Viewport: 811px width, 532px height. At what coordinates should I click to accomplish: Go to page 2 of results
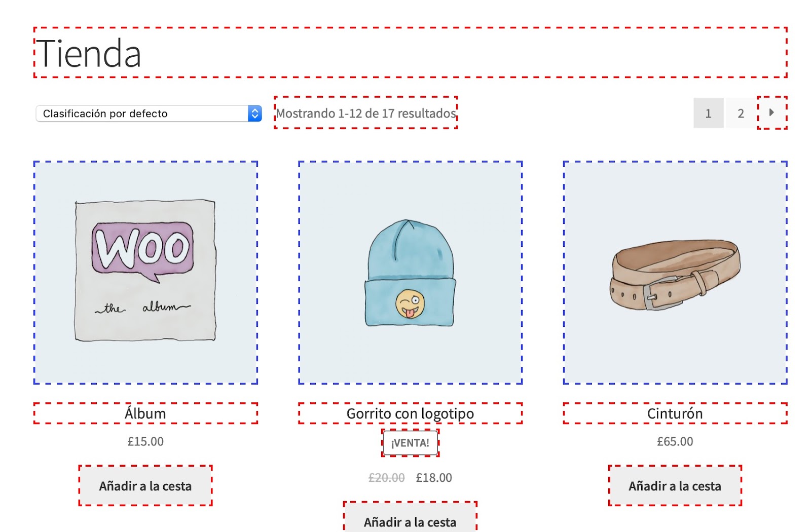click(x=741, y=113)
